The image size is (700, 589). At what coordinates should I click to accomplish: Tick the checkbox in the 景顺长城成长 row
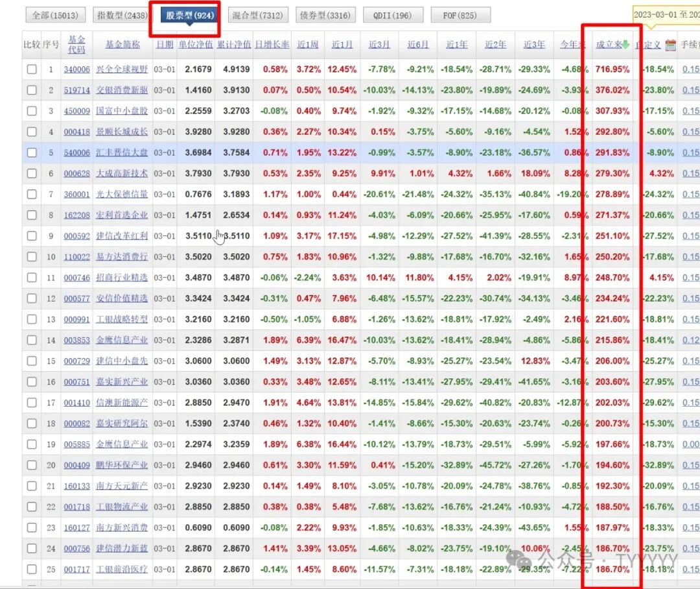pyautogui.click(x=32, y=132)
